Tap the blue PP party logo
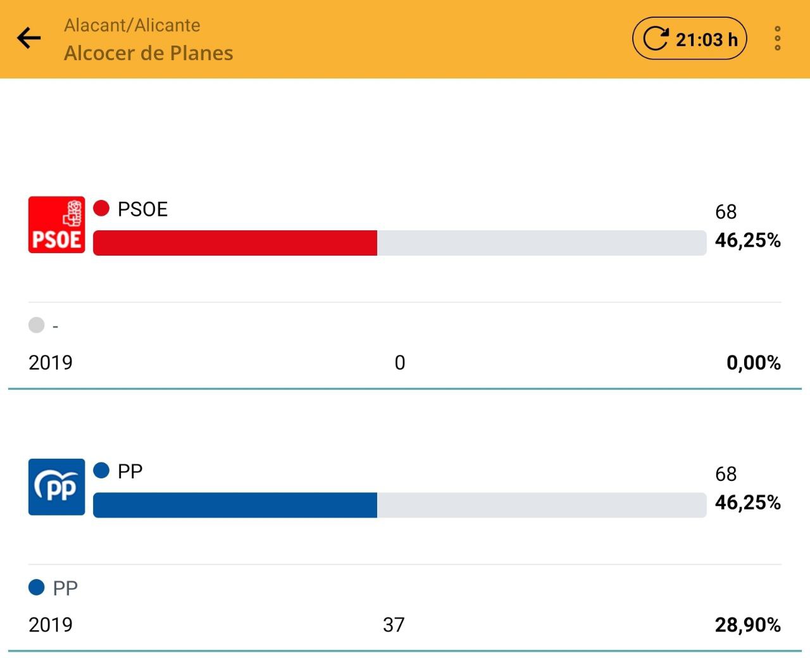The image size is (810, 672). (56, 487)
